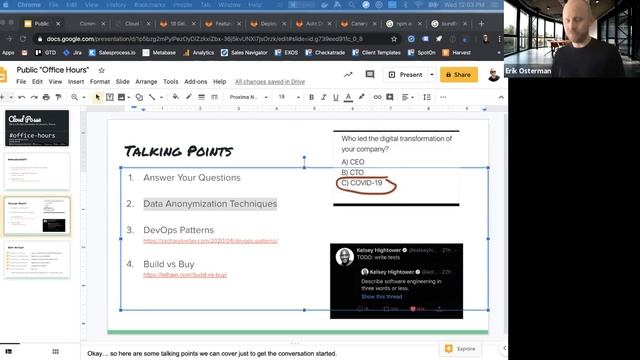Click the Build vs Buy URL link
640x360 pixels.
tap(185, 275)
